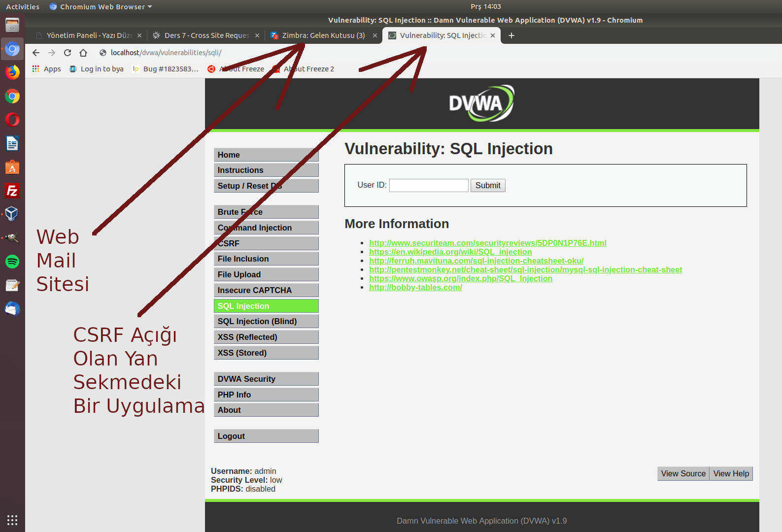The height and width of the screenshot is (532, 782).
Task: Open the browser home page
Action: [x=83, y=53]
